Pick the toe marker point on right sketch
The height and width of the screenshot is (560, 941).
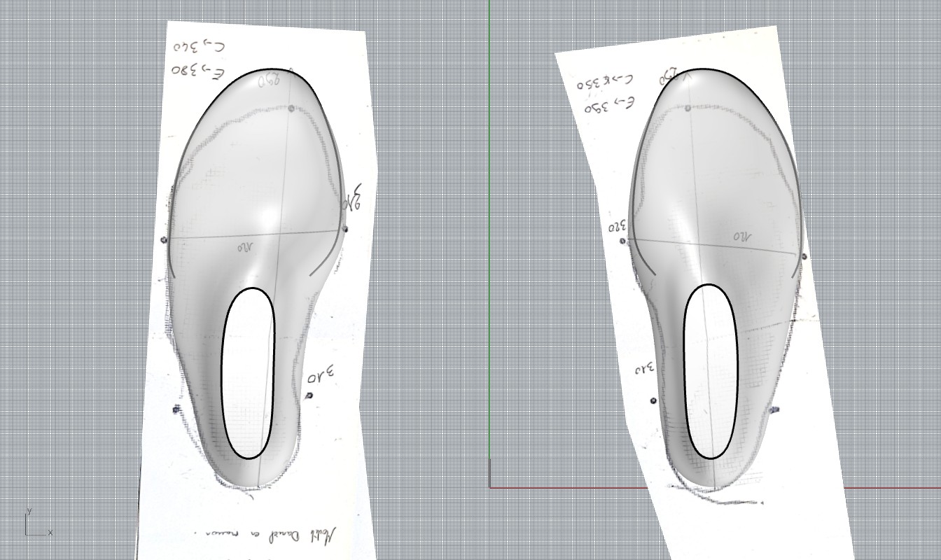pyautogui.click(x=688, y=108)
